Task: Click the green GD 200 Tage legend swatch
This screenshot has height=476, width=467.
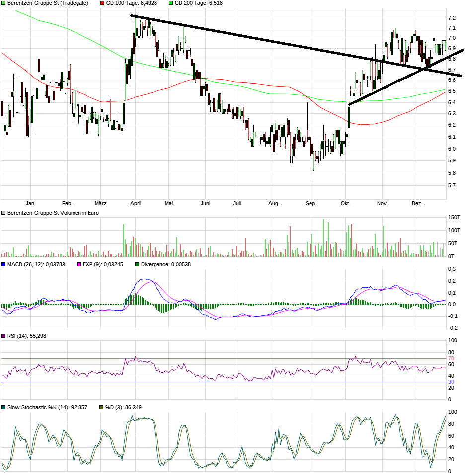Action: pos(171,3)
